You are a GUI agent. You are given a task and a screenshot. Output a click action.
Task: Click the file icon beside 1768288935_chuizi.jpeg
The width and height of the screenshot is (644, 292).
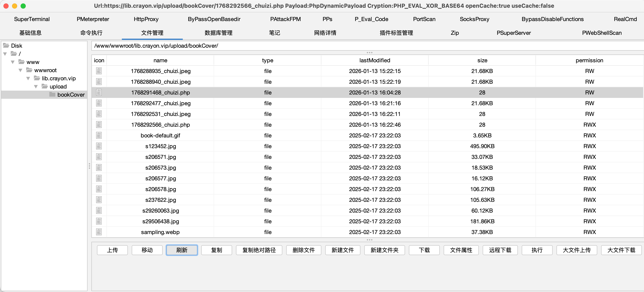coord(99,71)
